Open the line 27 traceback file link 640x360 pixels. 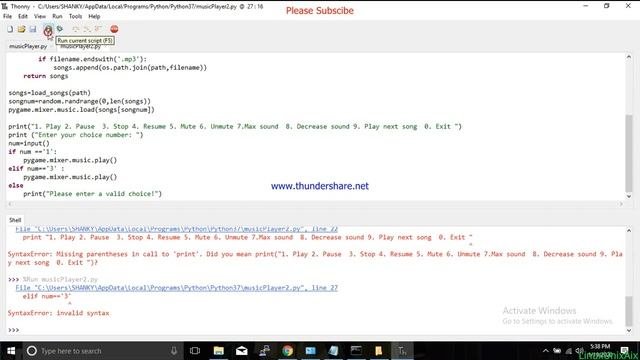(176, 288)
